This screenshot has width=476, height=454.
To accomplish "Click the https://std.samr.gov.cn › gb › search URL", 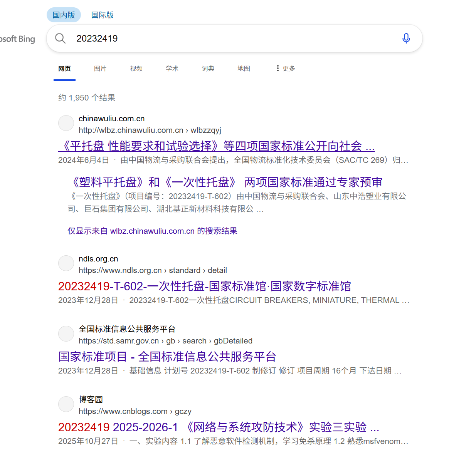I will (x=165, y=341).
